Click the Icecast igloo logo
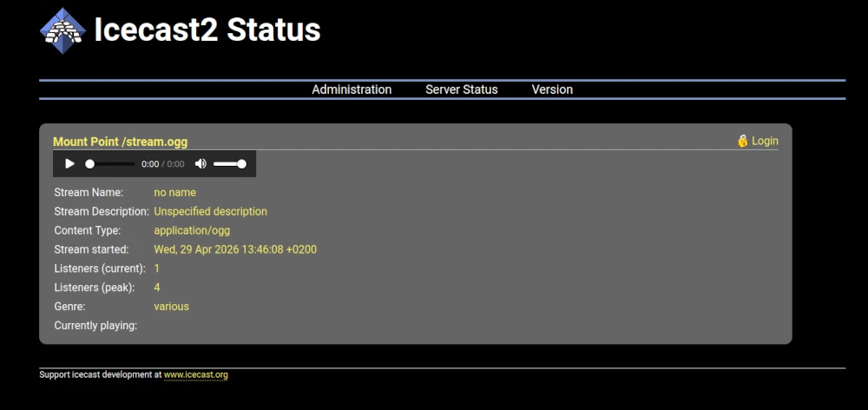Viewport: 868px width, 410px height. [x=62, y=30]
